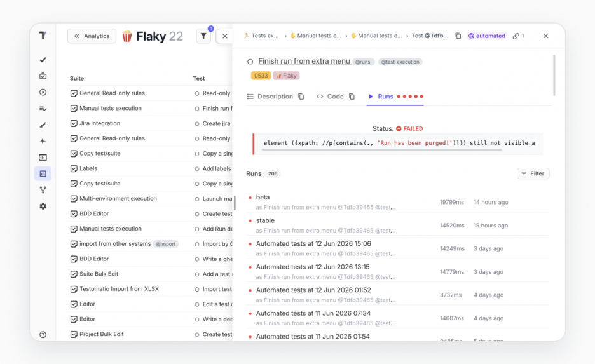Open Steps staircase sidebar icon

[x=43, y=125]
